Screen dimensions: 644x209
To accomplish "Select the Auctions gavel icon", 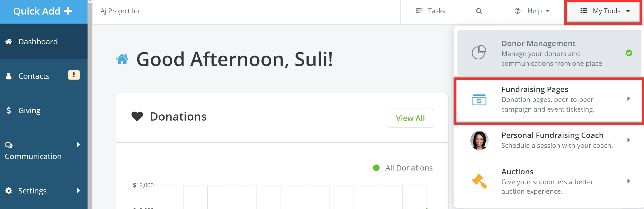I will pos(479,181).
